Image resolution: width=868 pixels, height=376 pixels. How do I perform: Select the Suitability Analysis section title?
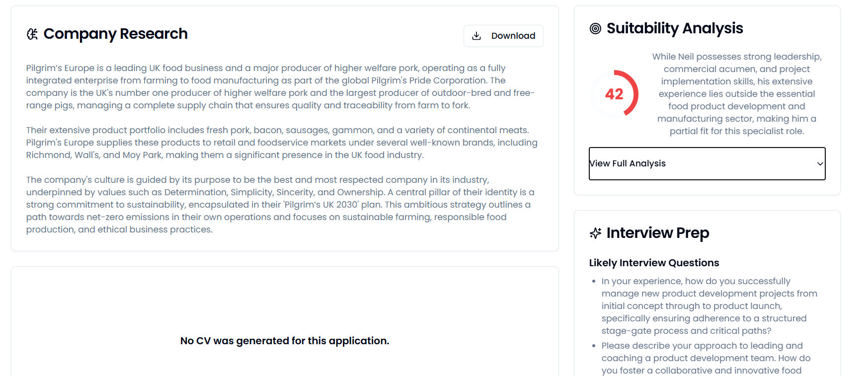pos(674,28)
